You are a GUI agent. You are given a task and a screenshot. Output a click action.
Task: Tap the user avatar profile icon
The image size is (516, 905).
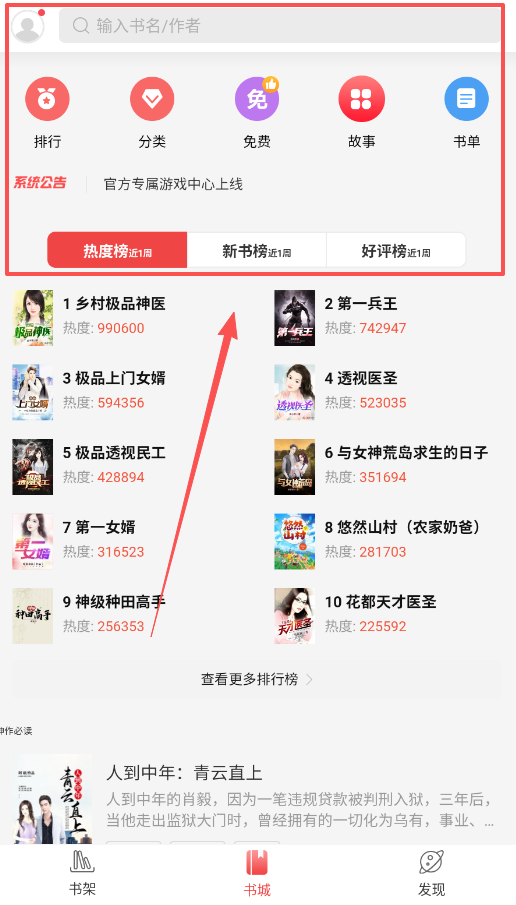[x=28, y=26]
